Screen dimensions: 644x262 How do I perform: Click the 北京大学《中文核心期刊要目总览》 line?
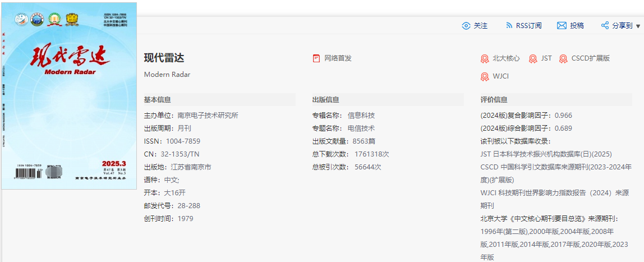[x=550, y=218]
